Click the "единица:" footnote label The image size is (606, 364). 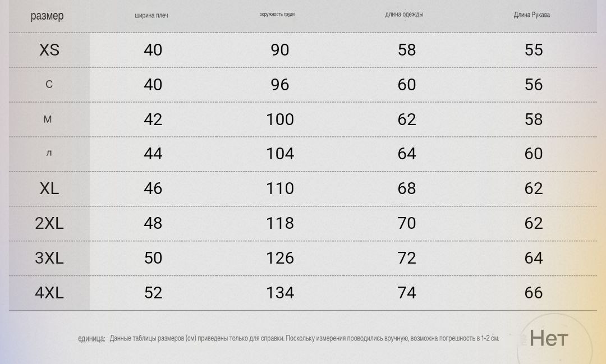tap(91, 339)
